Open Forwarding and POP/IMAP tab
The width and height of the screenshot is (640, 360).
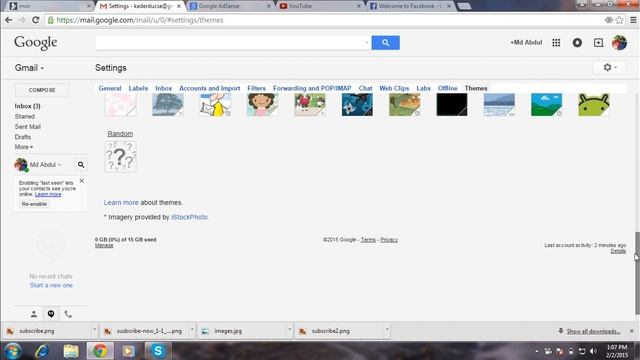(x=312, y=88)
